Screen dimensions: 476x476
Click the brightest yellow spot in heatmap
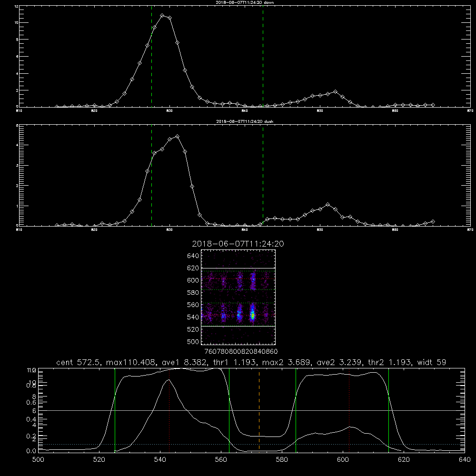[253, 316]
